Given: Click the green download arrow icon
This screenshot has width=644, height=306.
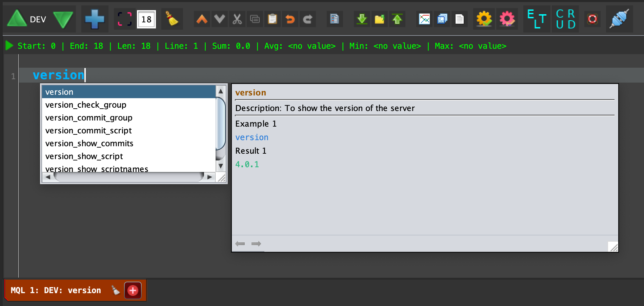Looking at the screenshot, I should click(362, 19).
